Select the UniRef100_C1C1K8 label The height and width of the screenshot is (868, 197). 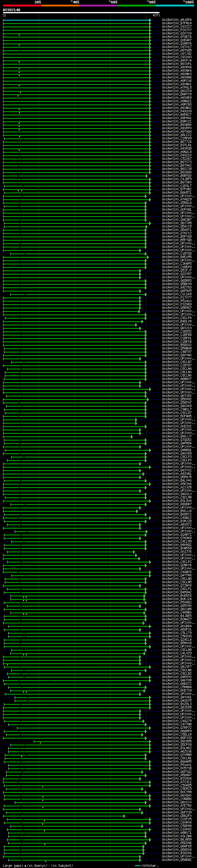click(177, 294)
